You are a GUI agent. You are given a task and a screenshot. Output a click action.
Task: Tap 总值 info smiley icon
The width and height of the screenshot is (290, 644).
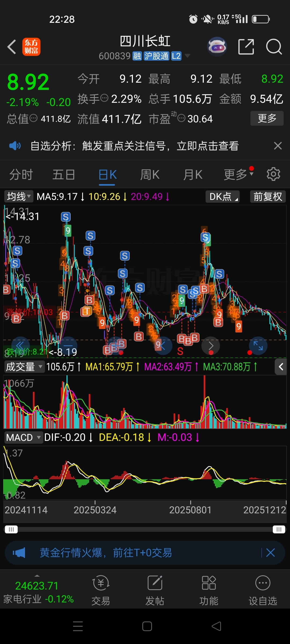[33, 118]
